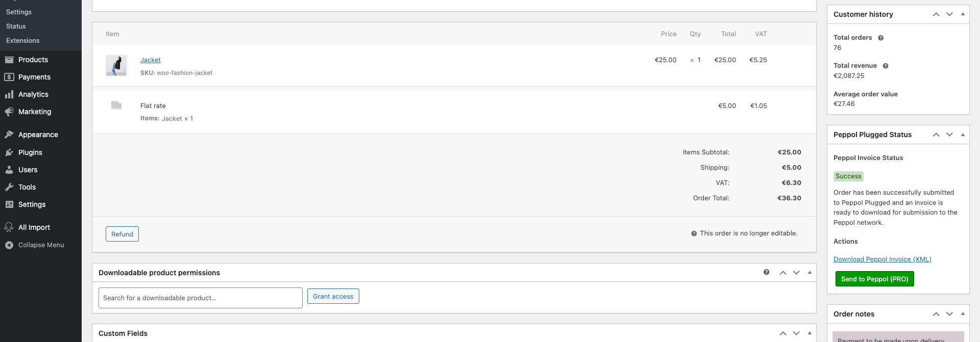Click the Total revenue help icon
The height and width of the screenshot is (342, 980).
(886, 65)
